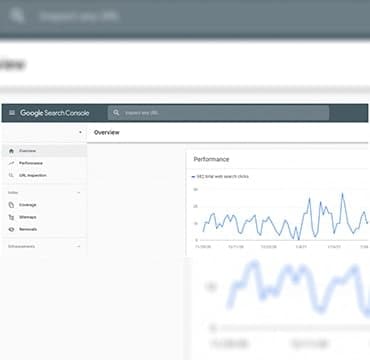Click the tallest peak on the Performance chart
This screenshot has width=370, height=360.
[x=342, y=194]
